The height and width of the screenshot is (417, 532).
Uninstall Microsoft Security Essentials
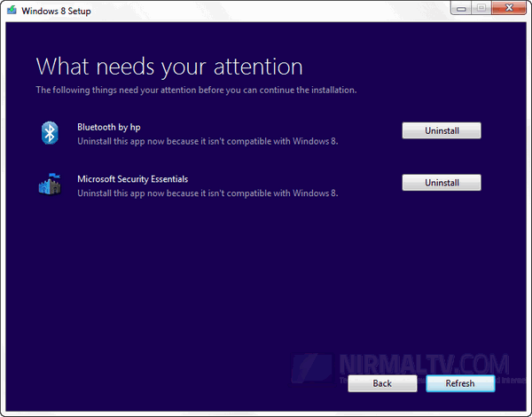[x=442, y=183]
